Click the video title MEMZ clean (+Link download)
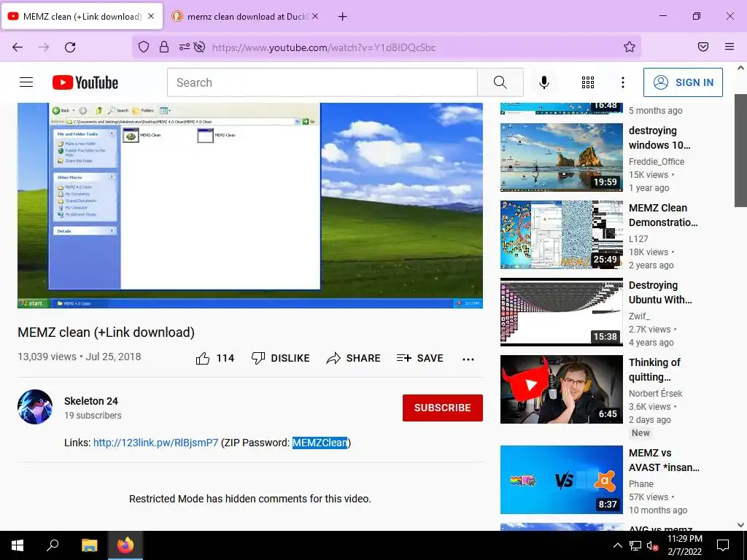The height and width of the screenshot is (560, 747). point(107,332)
